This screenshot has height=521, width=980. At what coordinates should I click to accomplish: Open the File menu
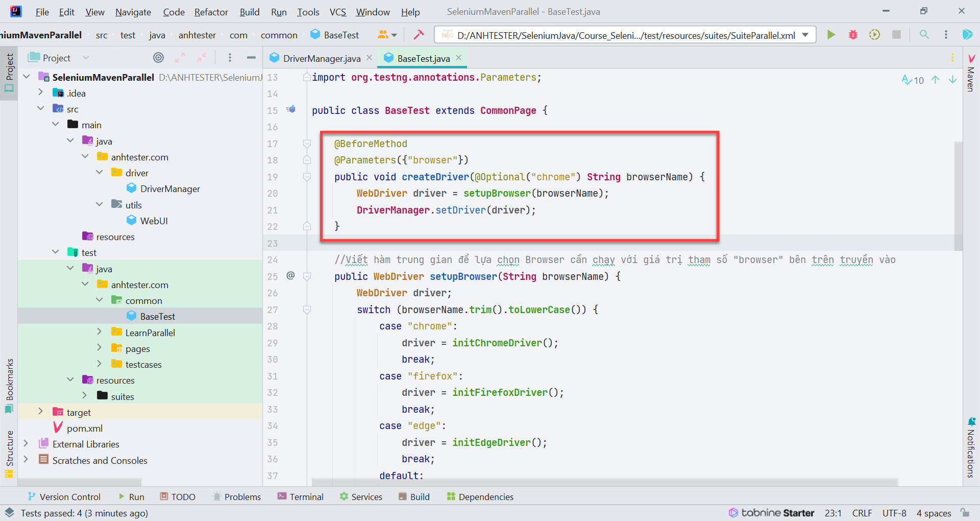(x=42, y=12)
